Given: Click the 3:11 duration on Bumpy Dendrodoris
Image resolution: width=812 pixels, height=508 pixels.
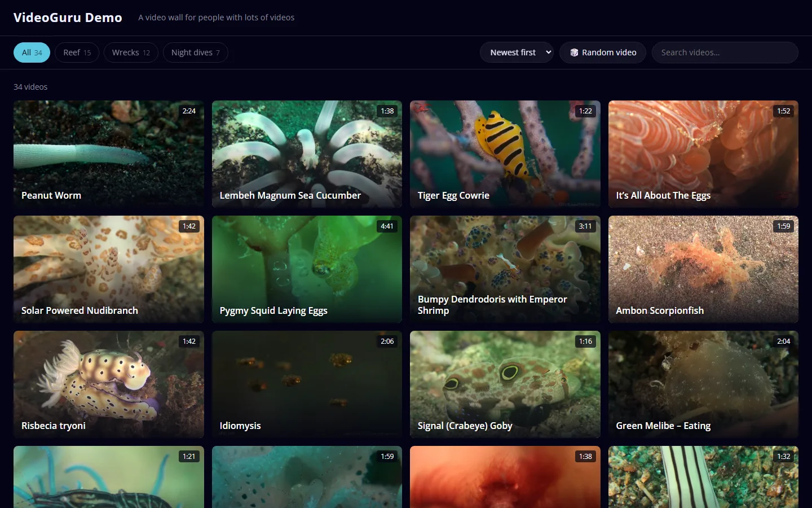Looking at the screenshot, I should tap(585, 226).
